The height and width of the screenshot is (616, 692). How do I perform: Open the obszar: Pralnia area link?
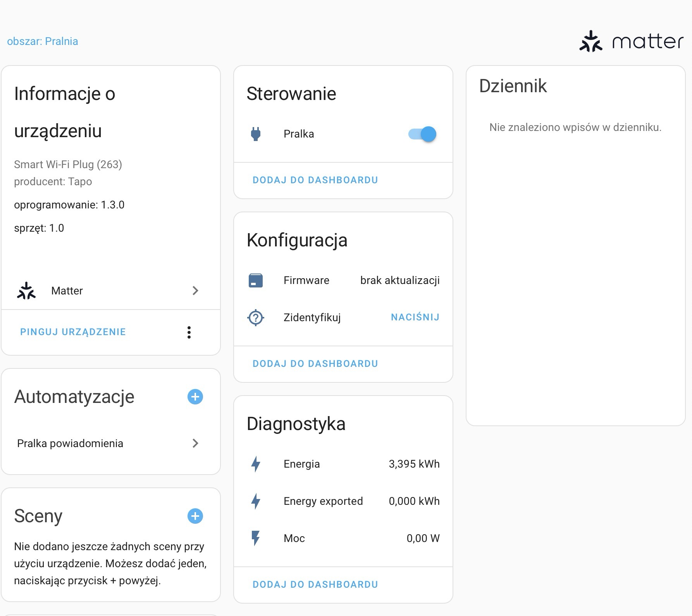point(43,41)
